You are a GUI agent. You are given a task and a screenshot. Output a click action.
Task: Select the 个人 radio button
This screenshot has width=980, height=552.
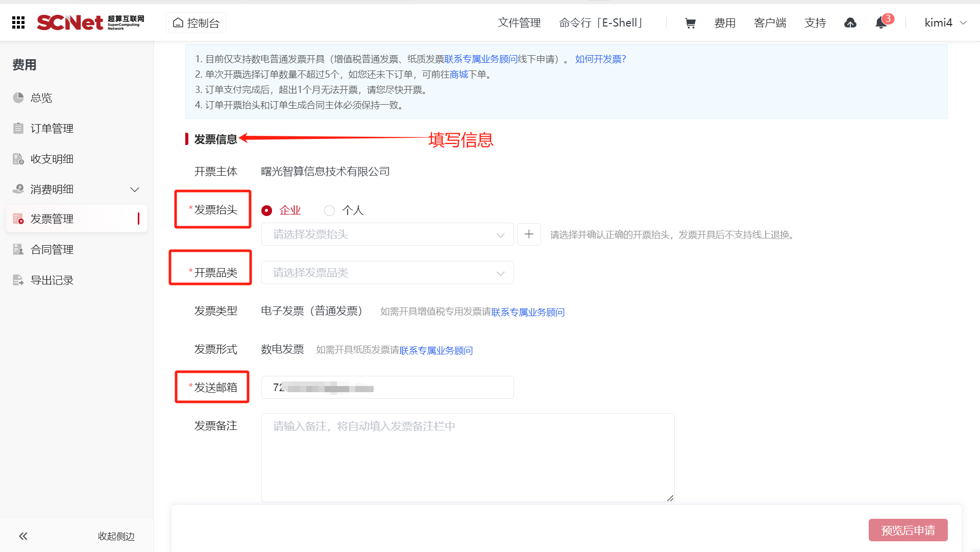(330, 210)
